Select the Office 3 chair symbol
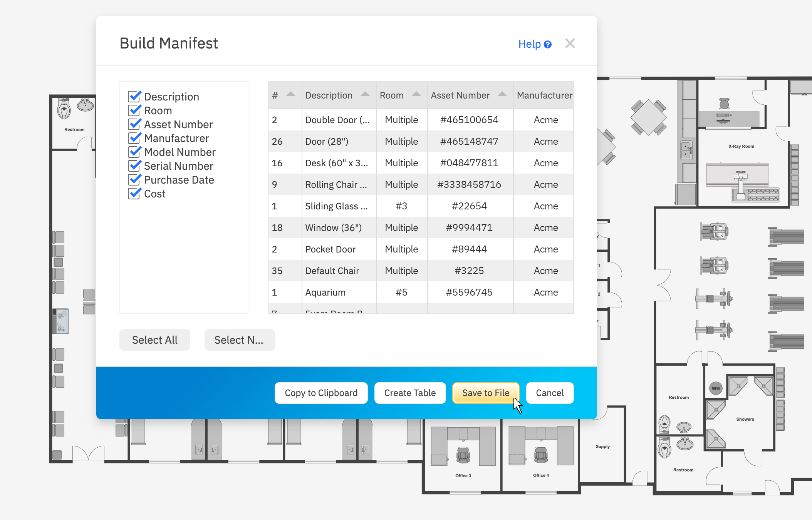 coord(463,455)
